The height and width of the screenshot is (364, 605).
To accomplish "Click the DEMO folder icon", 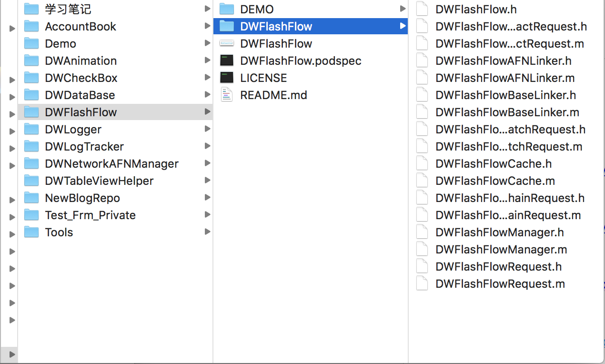I will coord(227,9).
